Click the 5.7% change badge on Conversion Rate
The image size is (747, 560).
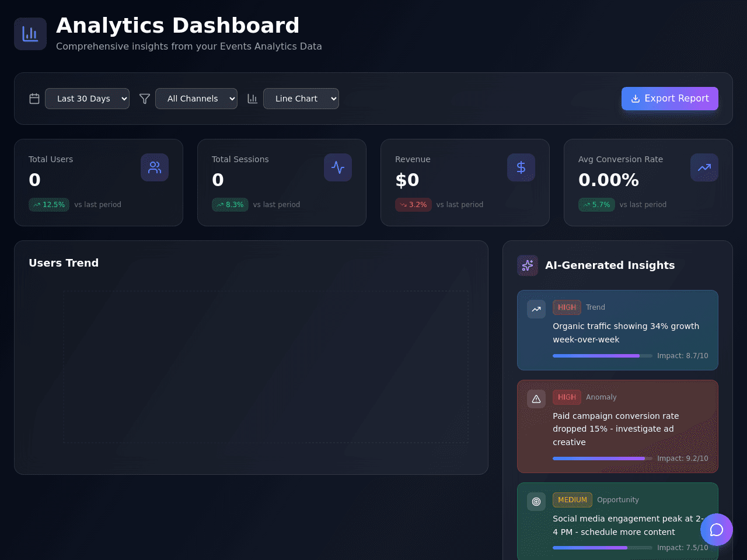point(596,205)
